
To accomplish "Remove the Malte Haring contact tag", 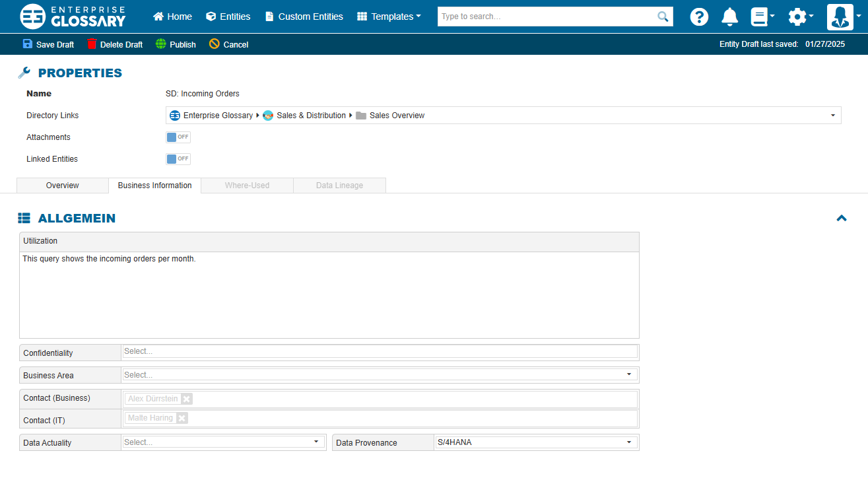I will point(182,418).
